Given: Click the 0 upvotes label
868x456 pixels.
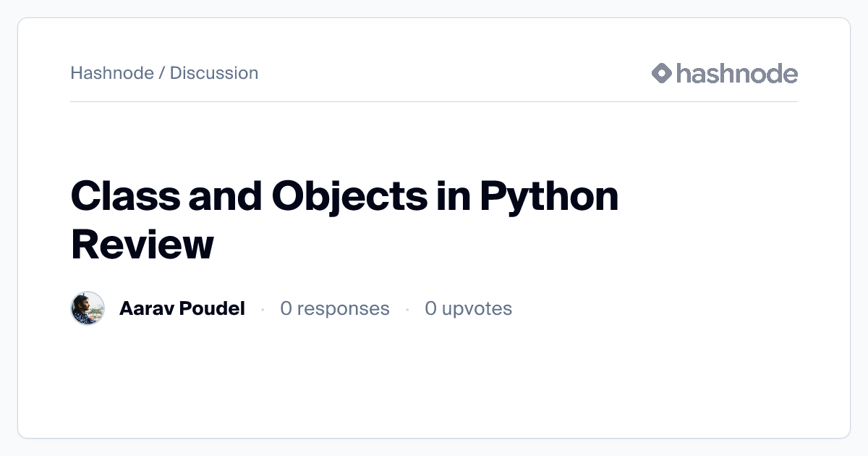Looking at the screenshot, I should pyautogui.click(x=468, y=308).
